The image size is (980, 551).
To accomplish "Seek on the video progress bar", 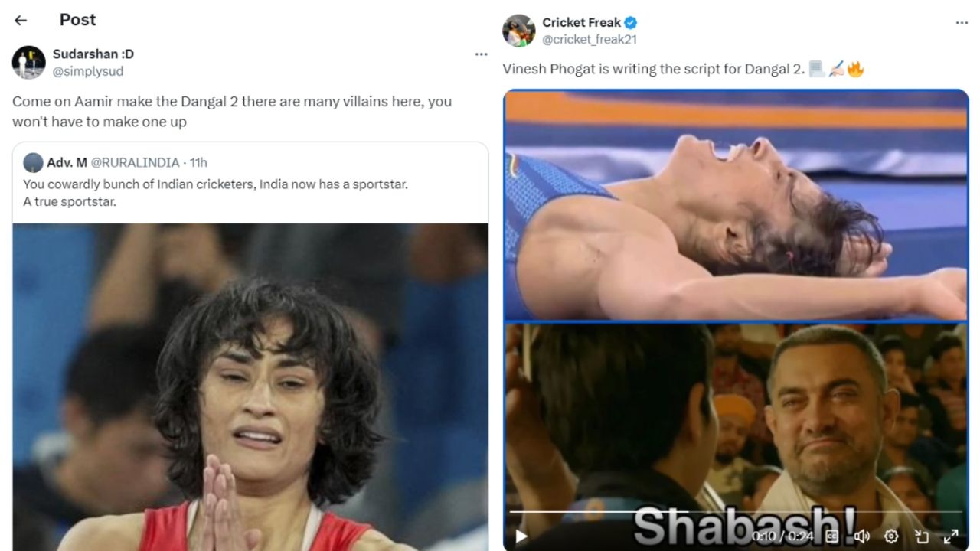I will click(736, 511).
